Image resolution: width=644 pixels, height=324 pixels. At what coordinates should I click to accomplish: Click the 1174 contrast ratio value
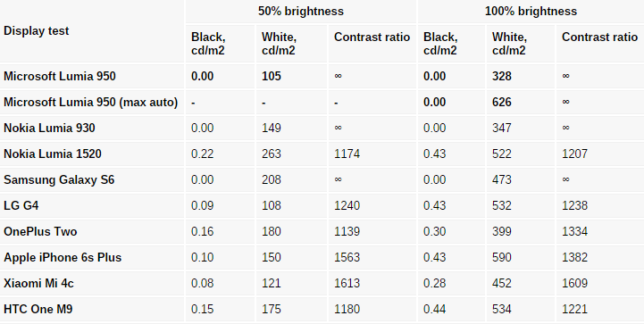tap(347, 154)
